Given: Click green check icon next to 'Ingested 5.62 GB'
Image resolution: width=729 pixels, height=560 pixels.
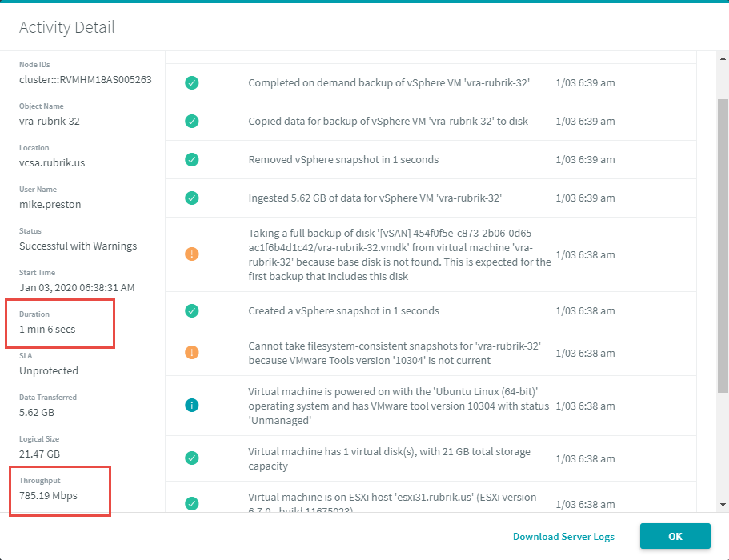Looking at the screenshot, I should point(191,198).
